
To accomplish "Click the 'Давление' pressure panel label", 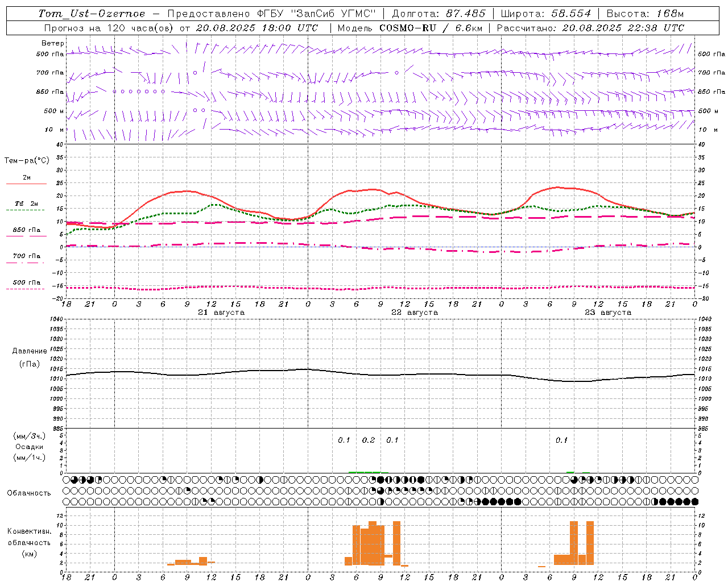I will (x=28, y=351).
